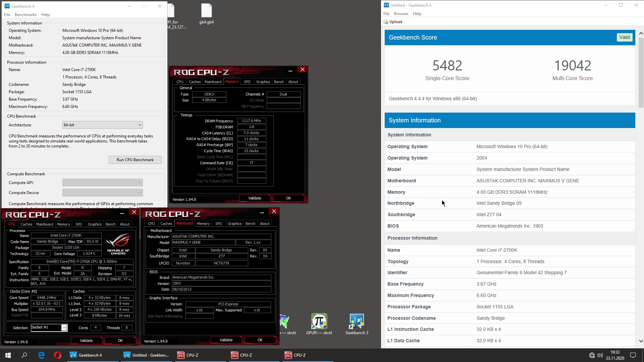The width and height of the screenshot is (644, 362).
Task: Open GPUPI shortcut on desktop
Action: coord(319,324)
